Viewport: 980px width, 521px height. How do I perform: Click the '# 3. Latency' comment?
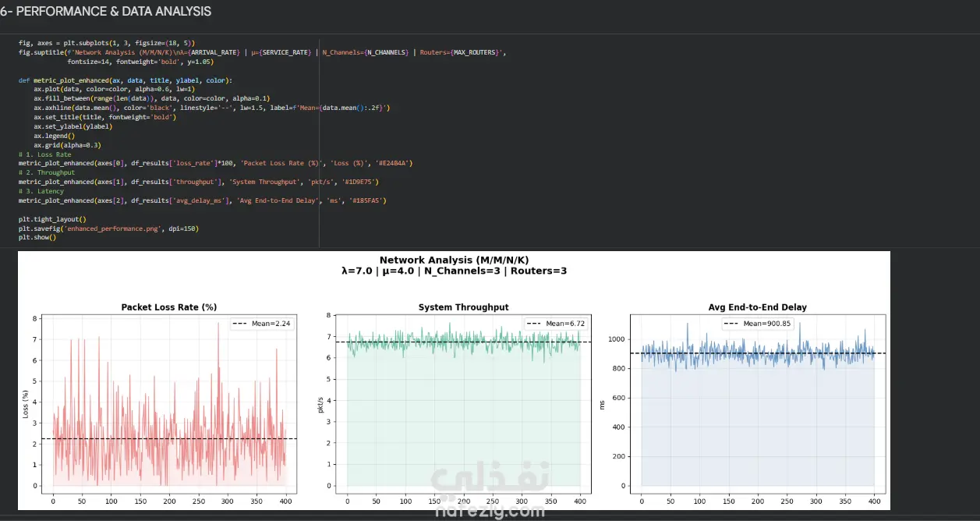tap(41, 191)
